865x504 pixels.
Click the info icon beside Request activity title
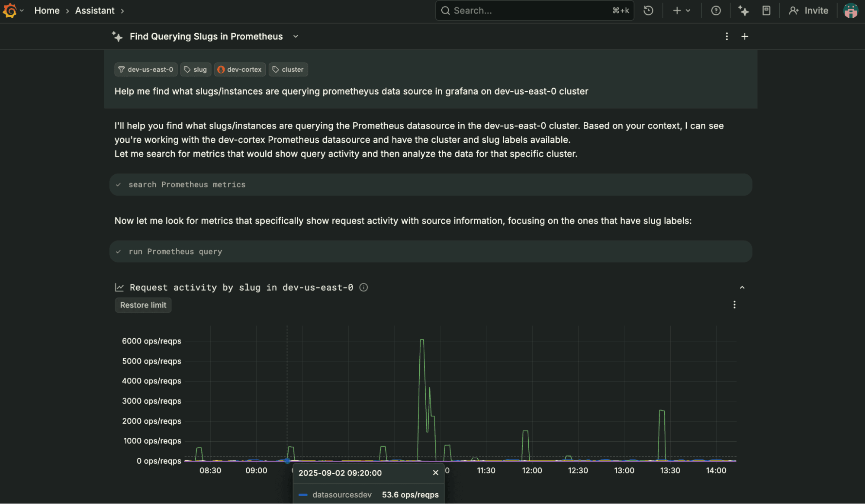pyautogui.click(x=363, y=287)
